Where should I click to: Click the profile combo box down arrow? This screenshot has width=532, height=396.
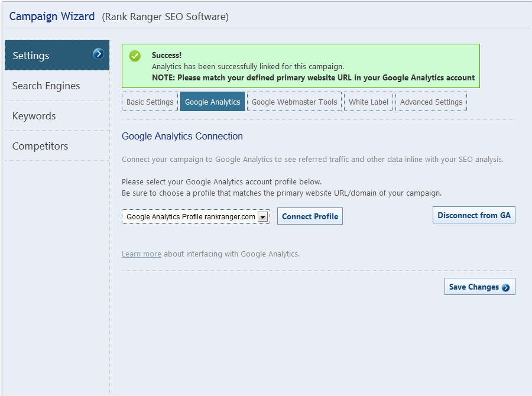point(263,217)
